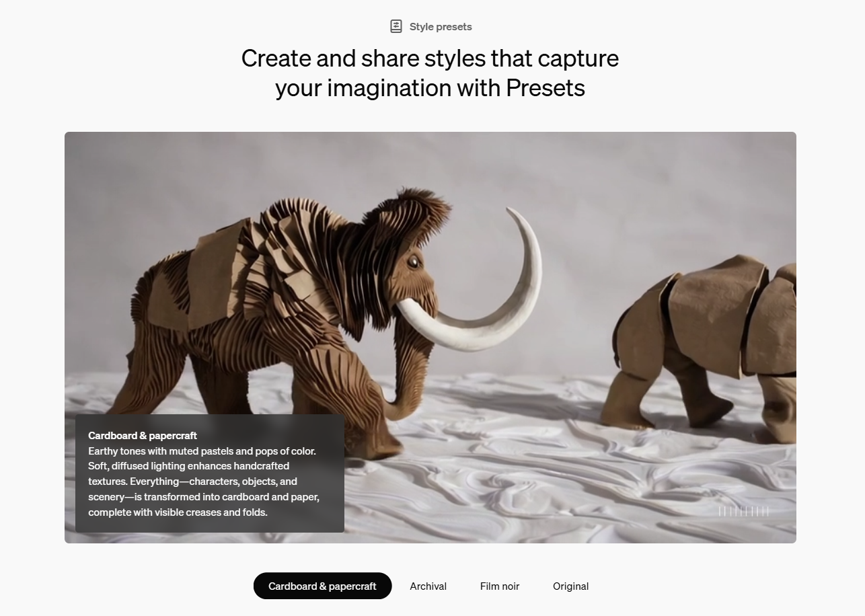Click the preset description paragraph text
This screenshot has height=616, width=865.
click(x=204, y=482)
